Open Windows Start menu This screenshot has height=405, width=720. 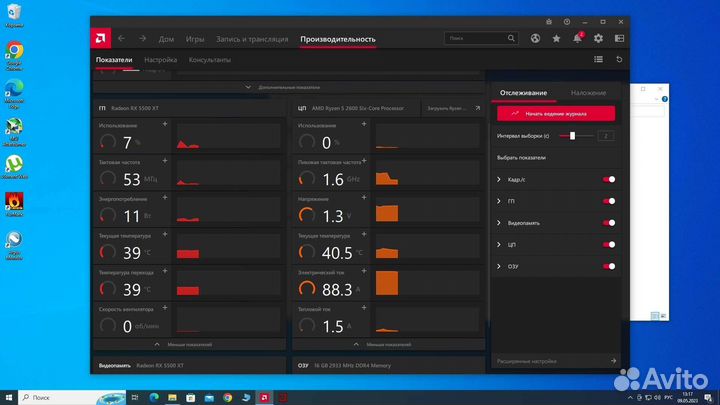pos(9,398)
